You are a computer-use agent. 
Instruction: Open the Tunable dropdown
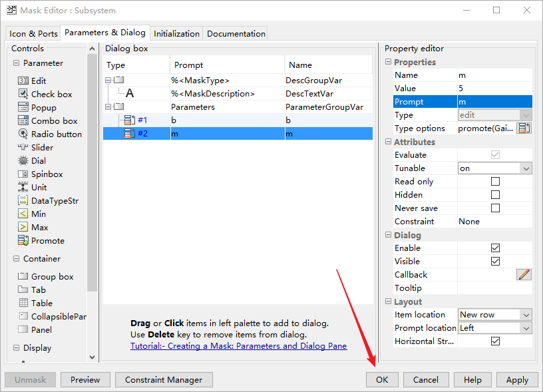click(x=495, y=168)
